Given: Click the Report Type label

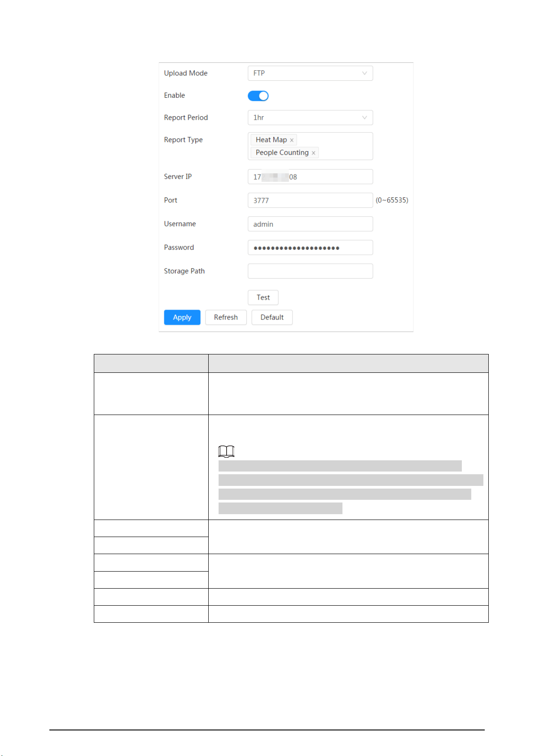Looking at the screenshot, I should 183,140.
